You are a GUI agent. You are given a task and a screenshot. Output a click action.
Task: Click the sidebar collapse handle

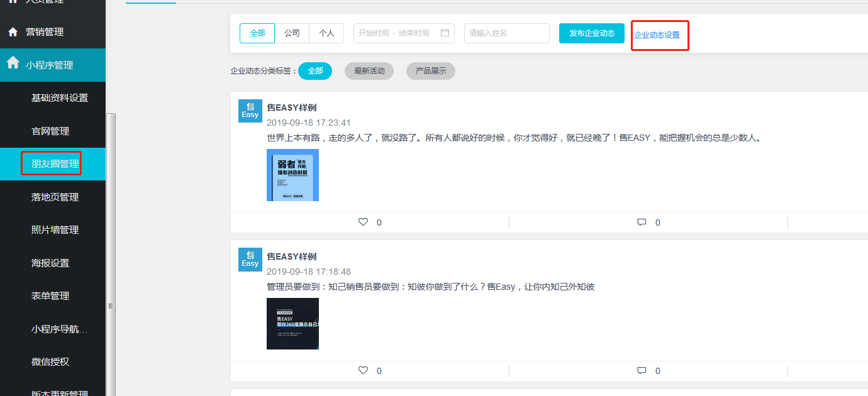click(x=110, y=306)
